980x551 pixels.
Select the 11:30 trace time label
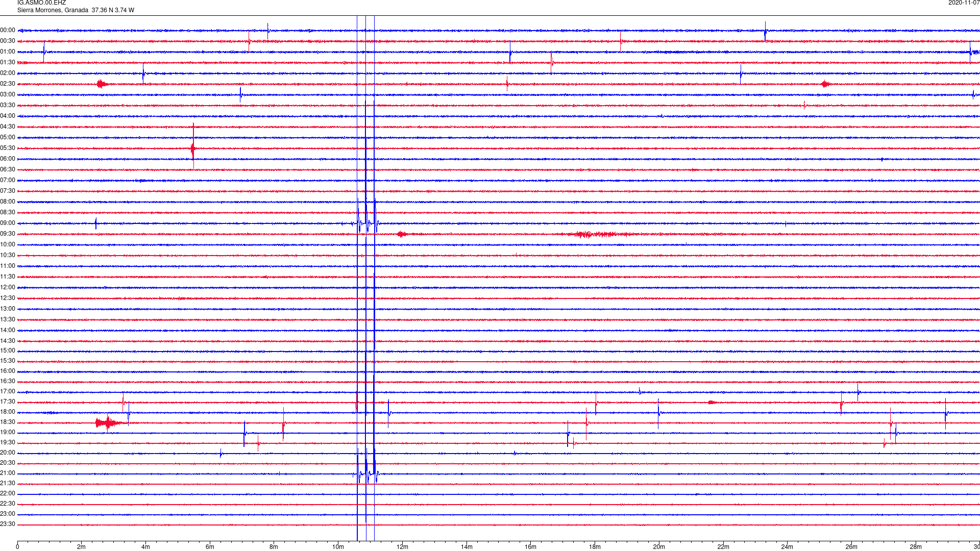pyautogui.click(x=8, y=277)
